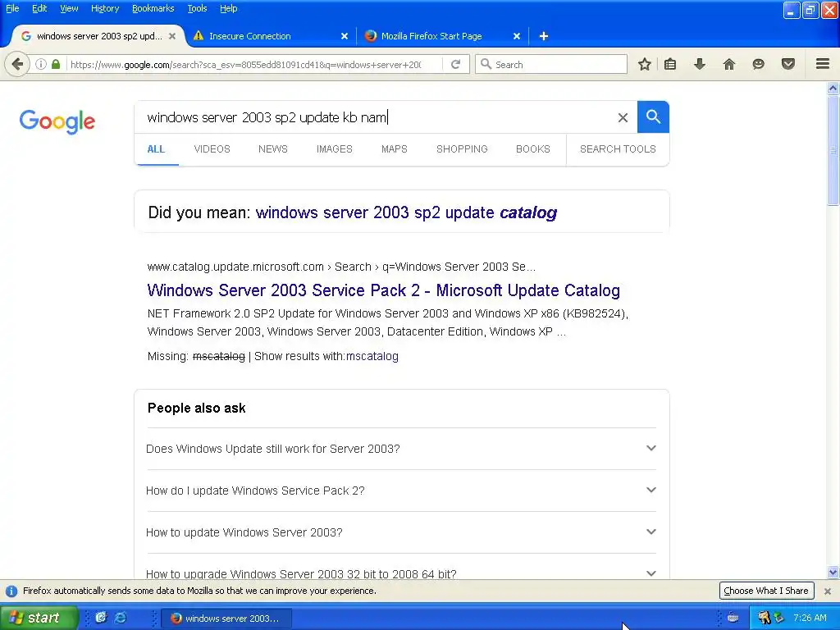
Task: Dismiss the Firefox data notification bar
Action: 828,591
